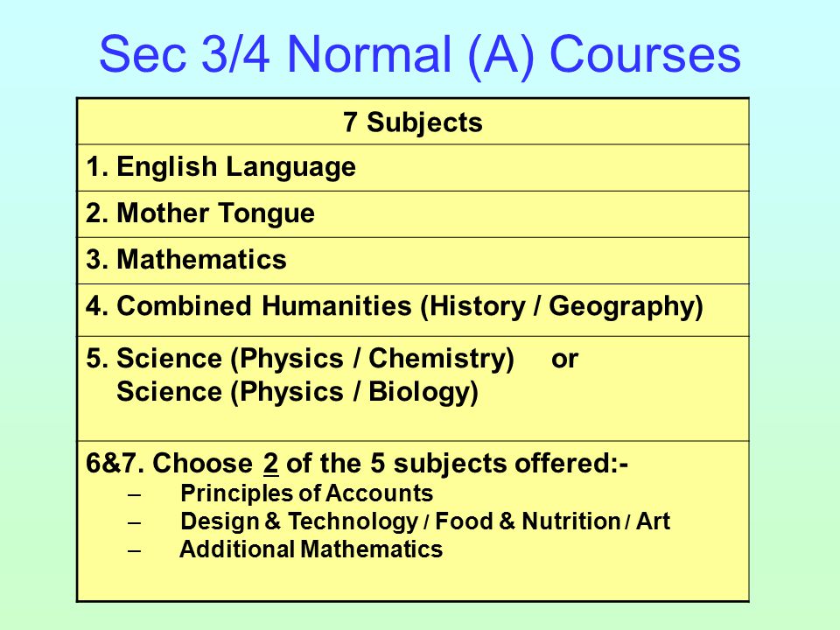Click the Art option text
Viewport: 840px width, 630px height.
(x=653, y=521)
